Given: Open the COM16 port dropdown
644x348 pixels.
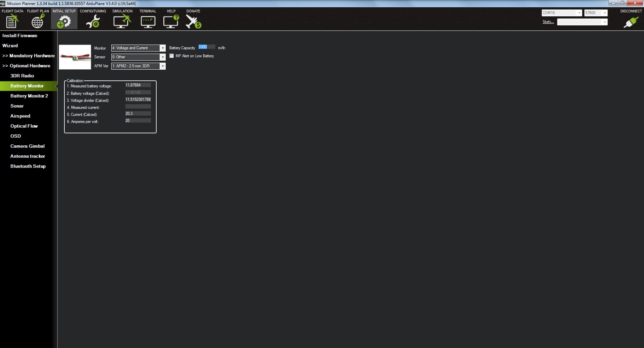Looking at the screenshot, I should click(579, 13).
